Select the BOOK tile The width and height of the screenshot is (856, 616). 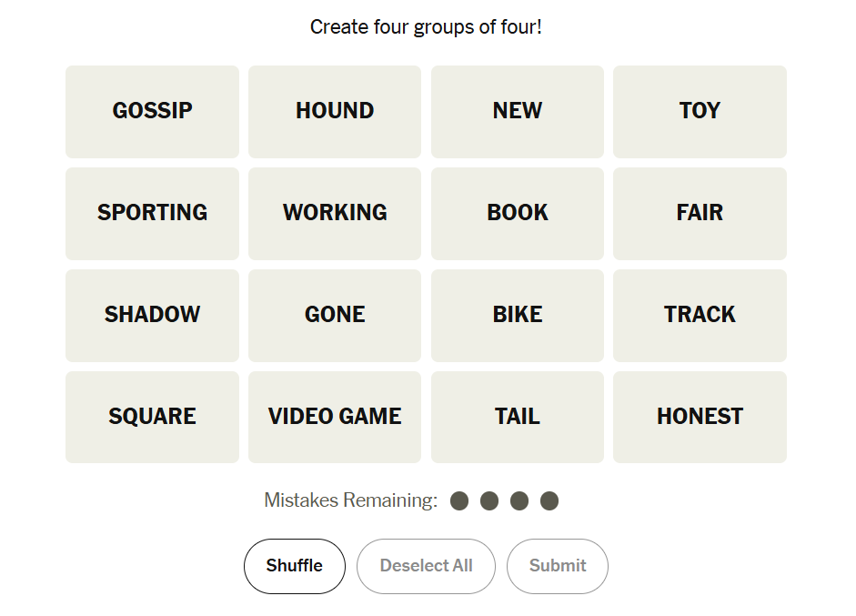518,213
